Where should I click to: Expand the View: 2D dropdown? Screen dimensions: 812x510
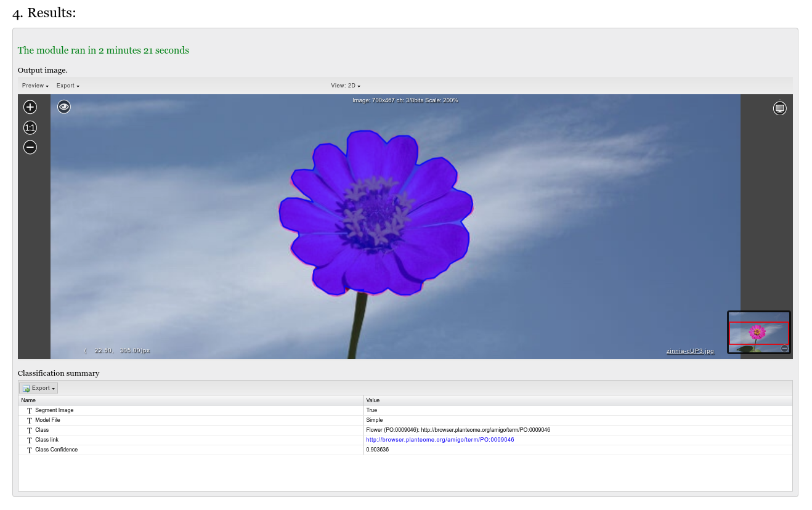346,86
